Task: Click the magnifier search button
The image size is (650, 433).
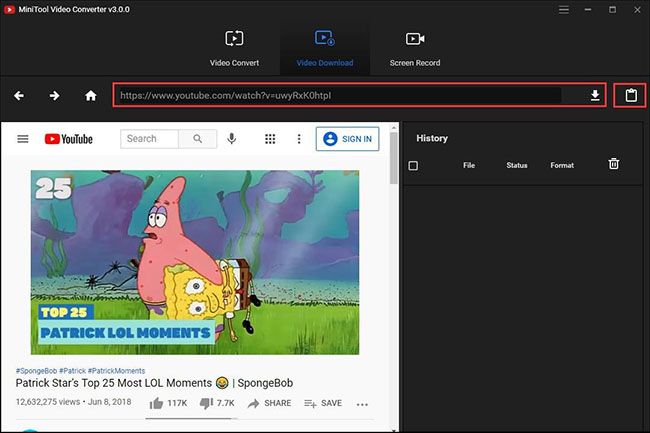Action: point(198,139)
